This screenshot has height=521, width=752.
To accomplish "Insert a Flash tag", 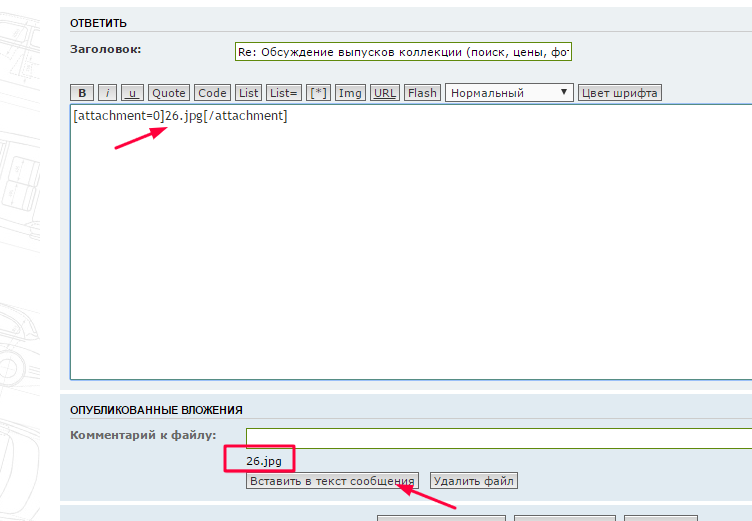I will 422,93.
